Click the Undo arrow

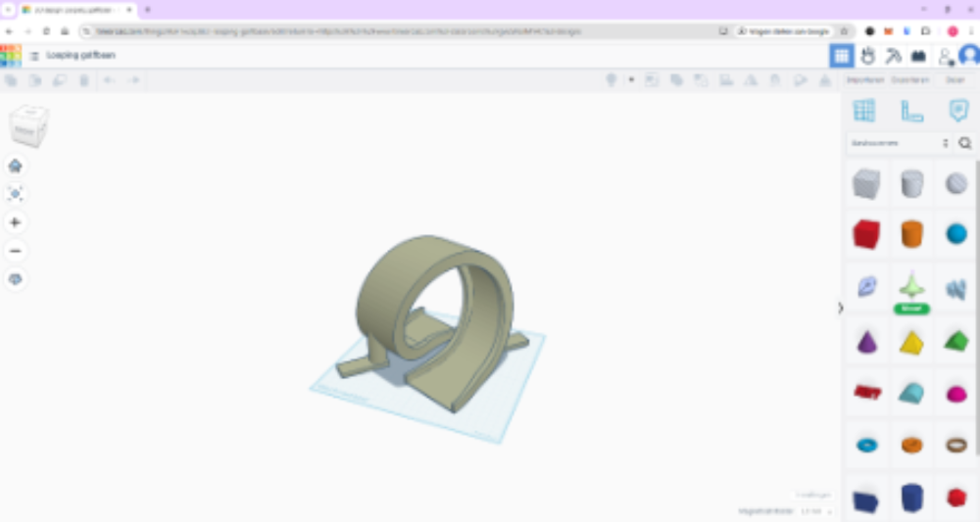(x=109, y=80)
